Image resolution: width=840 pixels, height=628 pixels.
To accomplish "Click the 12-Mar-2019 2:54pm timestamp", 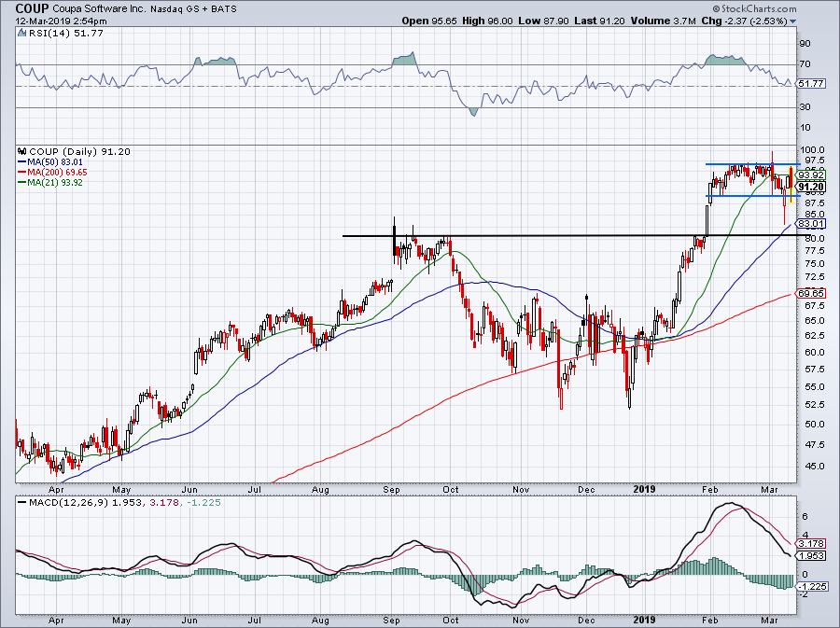I will (61, 21).
